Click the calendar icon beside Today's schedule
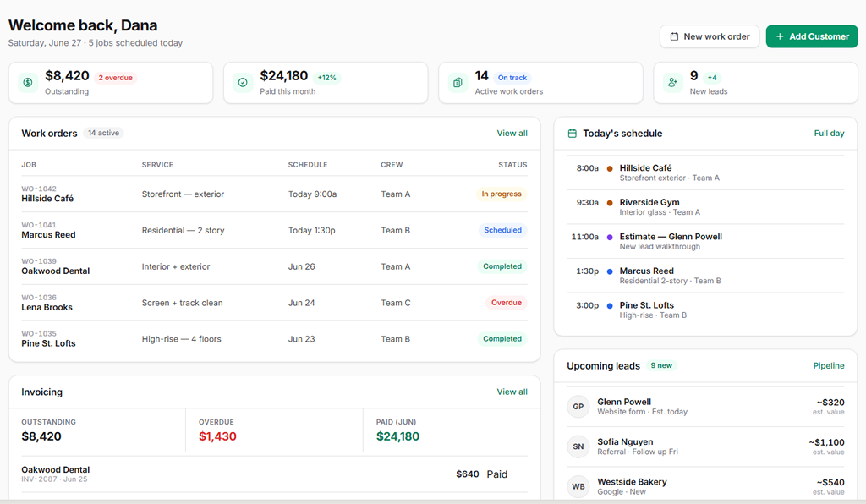Screen dimensions: 866x504 pyautogui.click(x=573, y=134)
